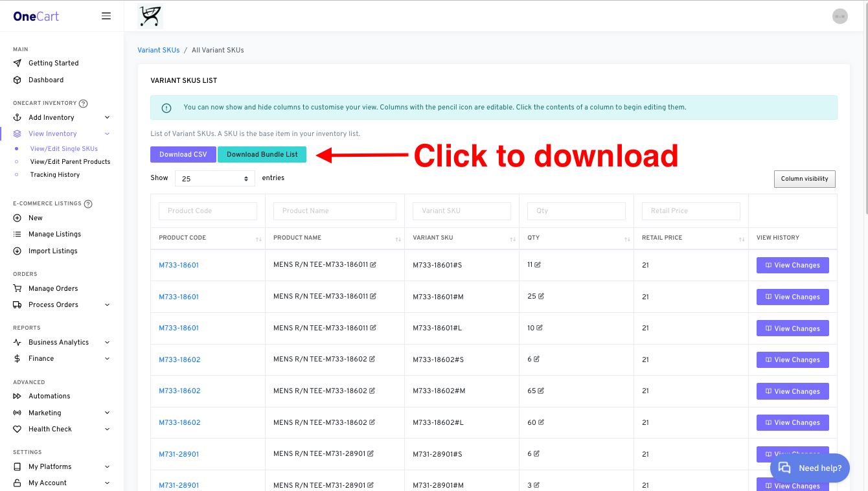Toggle the Column visibility button
Viewport: 868px width, 491px height.
coord(804,179)
